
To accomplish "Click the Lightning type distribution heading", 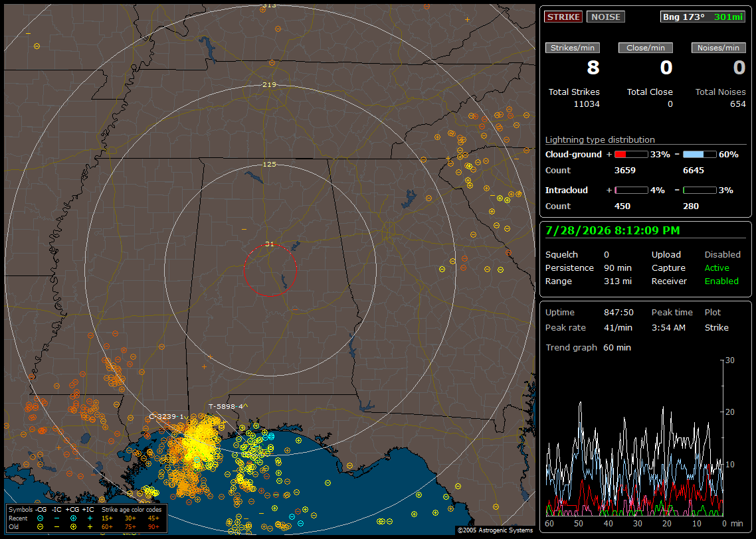I will (600, 139).
